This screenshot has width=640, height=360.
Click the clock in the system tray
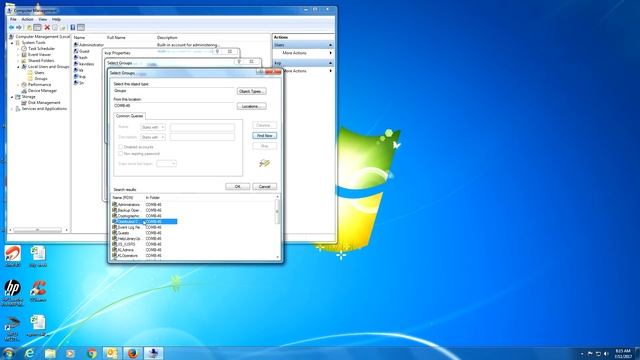(623, 353)
